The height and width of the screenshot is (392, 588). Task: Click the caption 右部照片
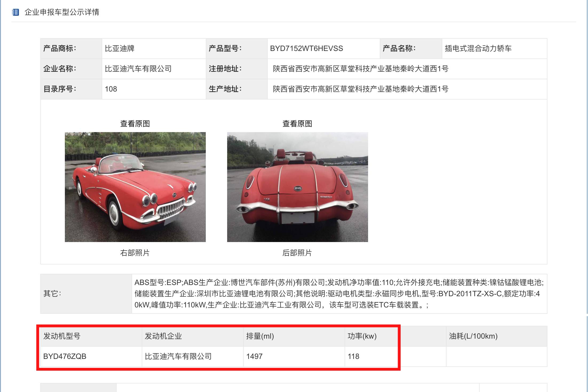[135, 253]
